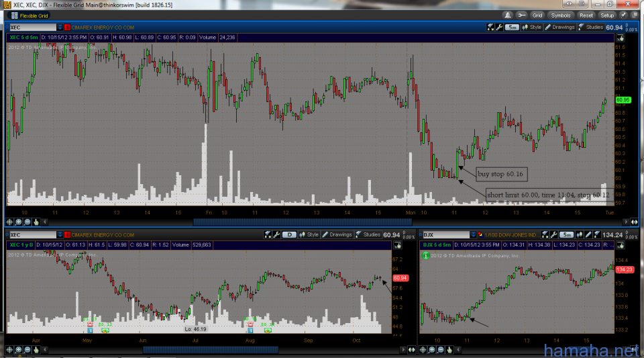This screenshot has width=644, height=358.
Task: Click colored squares icon beside DOW JONES
Action: 480,234
